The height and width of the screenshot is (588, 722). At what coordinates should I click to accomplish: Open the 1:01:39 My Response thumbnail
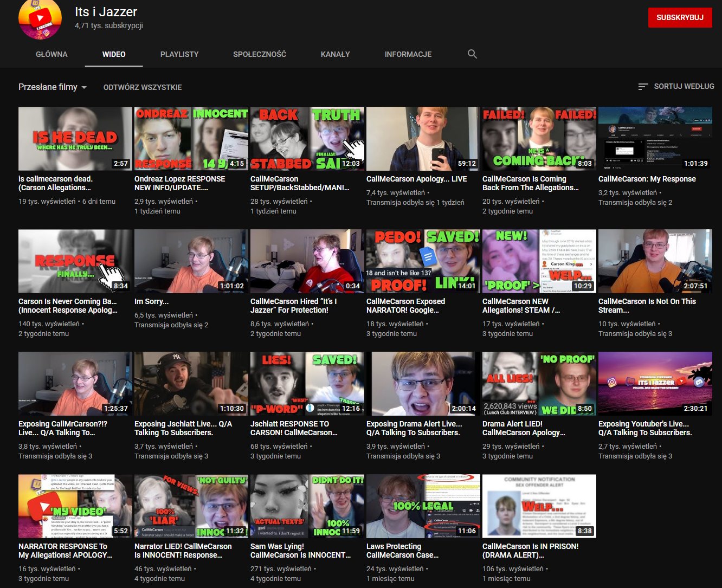655,139
